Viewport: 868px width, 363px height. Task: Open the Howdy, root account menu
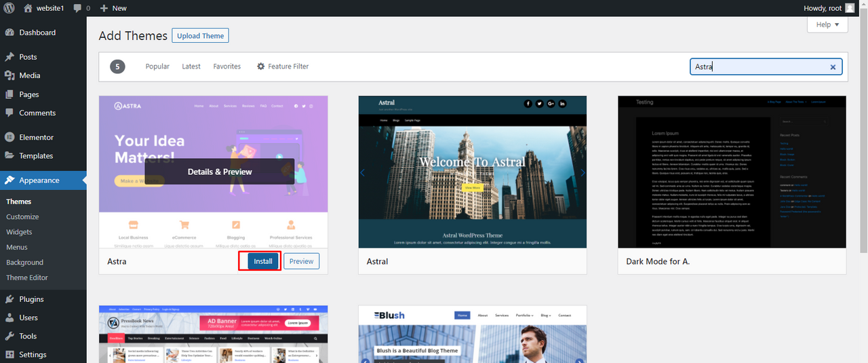[829, 8]
